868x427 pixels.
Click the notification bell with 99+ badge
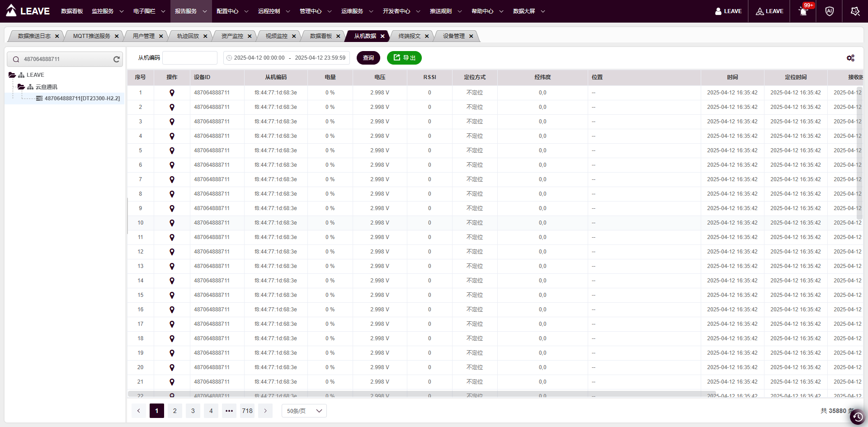coord(803,11)
